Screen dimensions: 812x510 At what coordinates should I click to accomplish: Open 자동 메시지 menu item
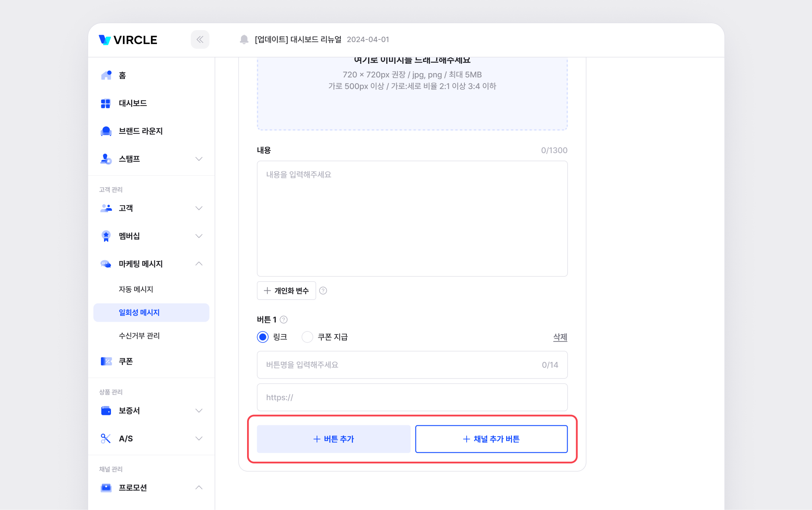click(136, 289)
